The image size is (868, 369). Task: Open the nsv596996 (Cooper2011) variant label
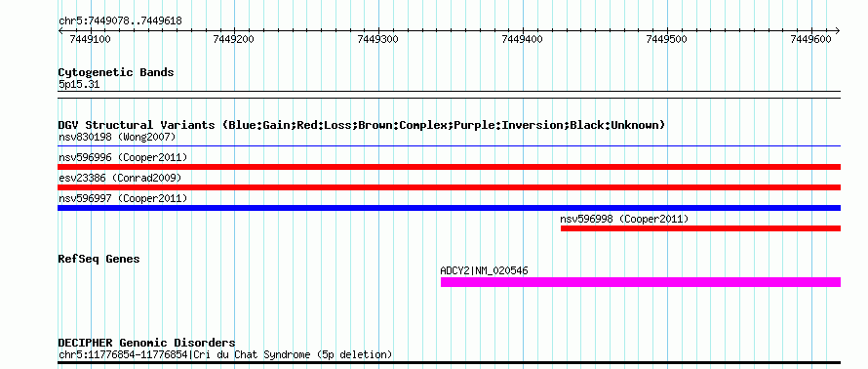pos(123,158)
